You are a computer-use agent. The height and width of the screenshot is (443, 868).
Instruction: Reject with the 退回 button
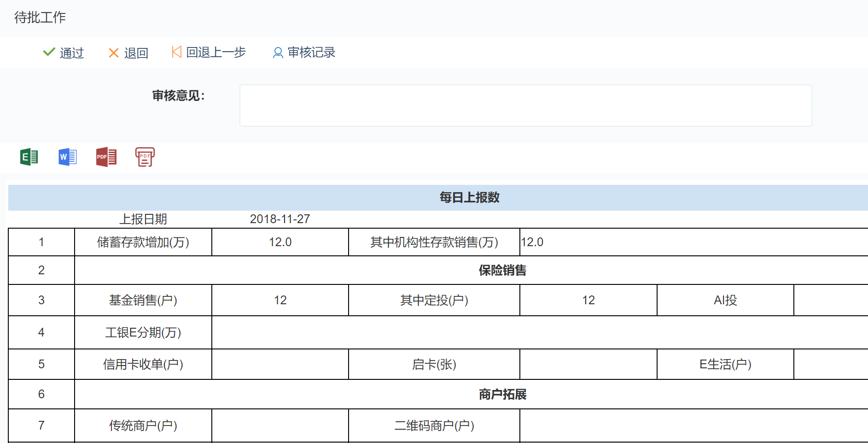[128, 53]
